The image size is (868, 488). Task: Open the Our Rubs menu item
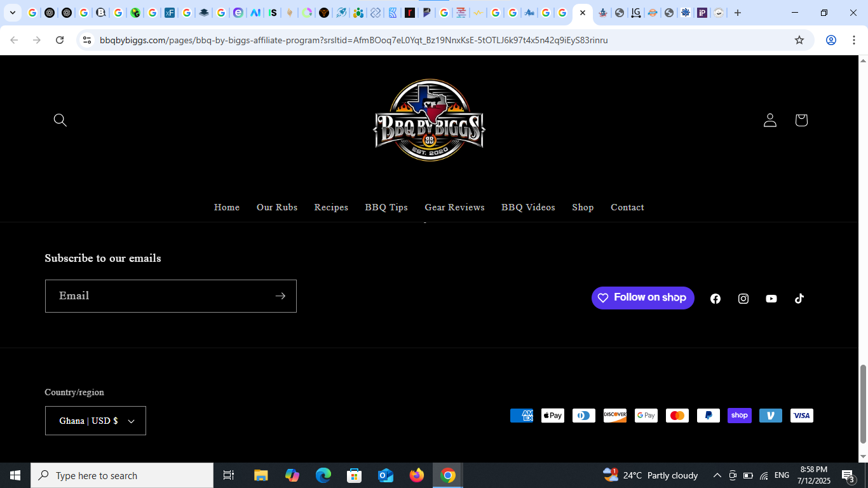[x=277, y=207]
